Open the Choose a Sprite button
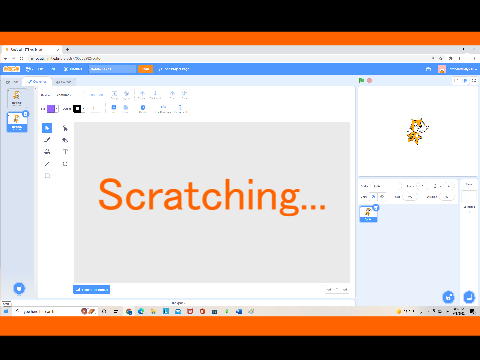The width and height of the screenshot is (480, 360). (x=448, y=297)
